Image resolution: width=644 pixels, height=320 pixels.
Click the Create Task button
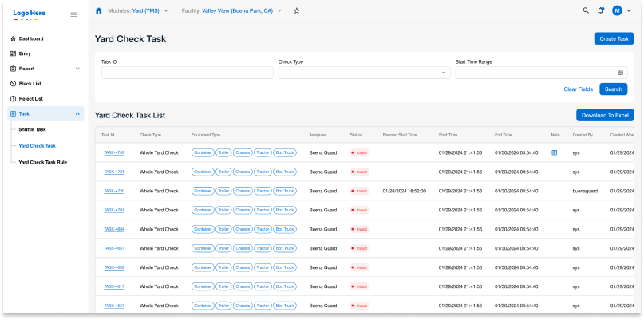pyautogui.click(x=614, y=38)
